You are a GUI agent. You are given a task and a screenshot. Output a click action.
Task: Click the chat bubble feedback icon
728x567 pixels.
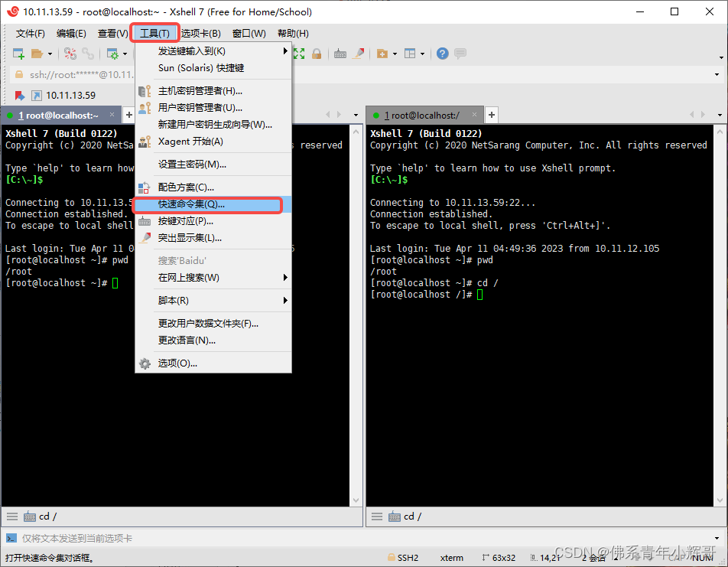460,54
